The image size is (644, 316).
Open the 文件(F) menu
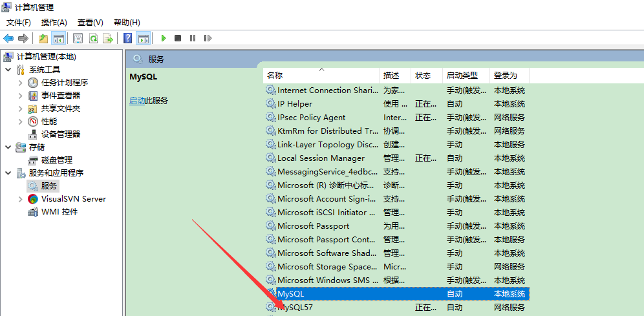(x=19, y=22)
